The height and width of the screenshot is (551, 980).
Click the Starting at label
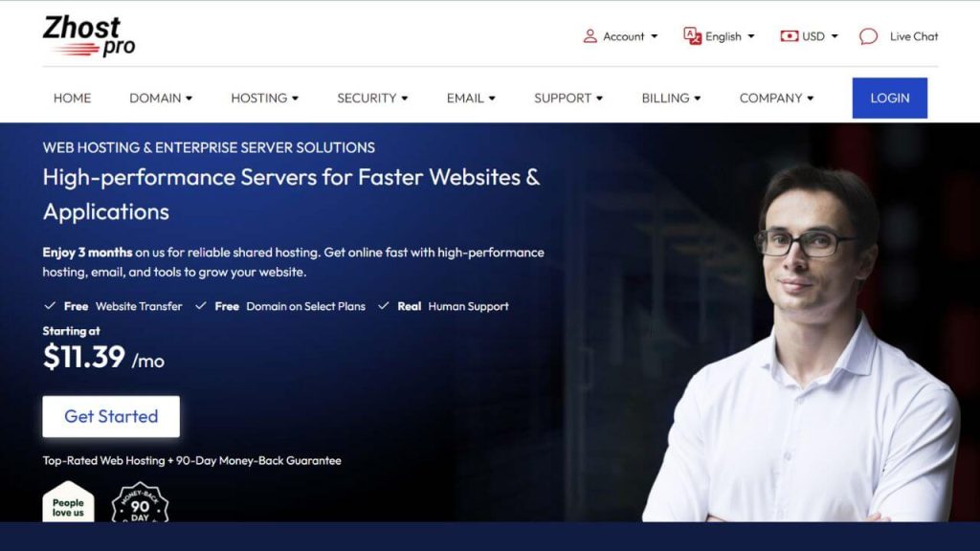click(71, 331)
